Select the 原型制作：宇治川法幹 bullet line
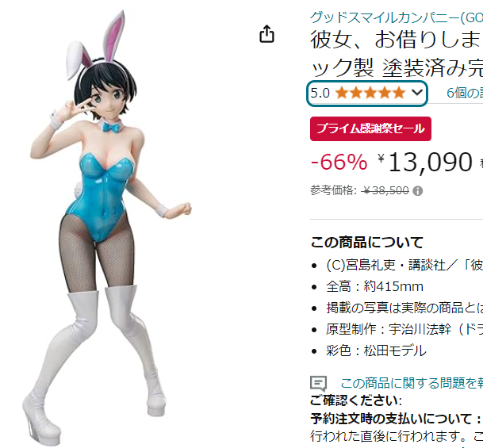 pyautogui.click(x=404, y=329)
